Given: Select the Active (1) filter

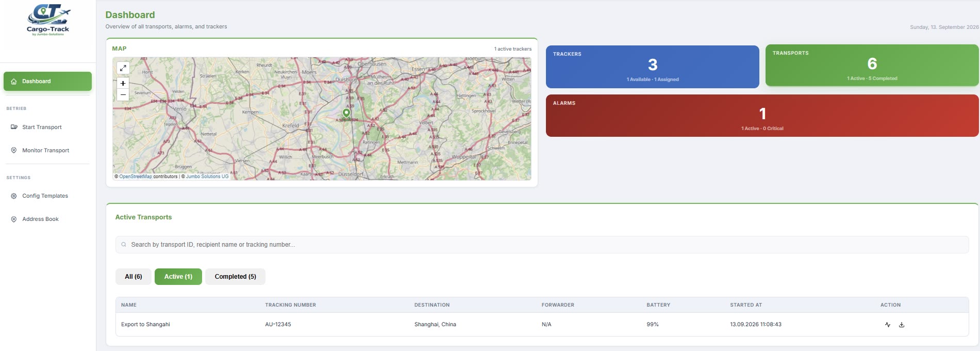Looking at the screenshot, I should [x=178, y=277].
